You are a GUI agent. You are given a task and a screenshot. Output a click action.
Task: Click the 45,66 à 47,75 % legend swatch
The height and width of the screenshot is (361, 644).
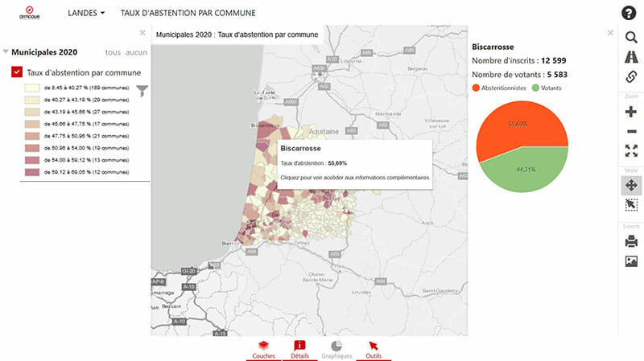32,124
